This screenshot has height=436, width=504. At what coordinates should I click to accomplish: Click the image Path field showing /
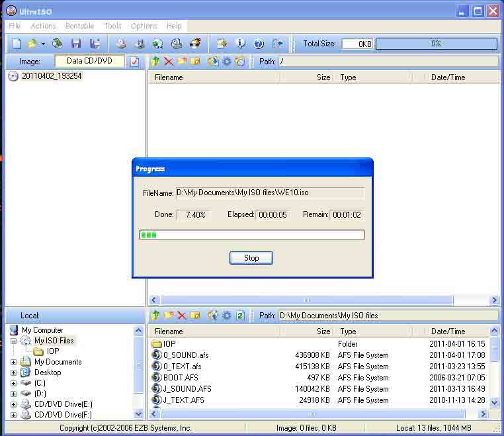pyautogui.click(x=388, y=61)
